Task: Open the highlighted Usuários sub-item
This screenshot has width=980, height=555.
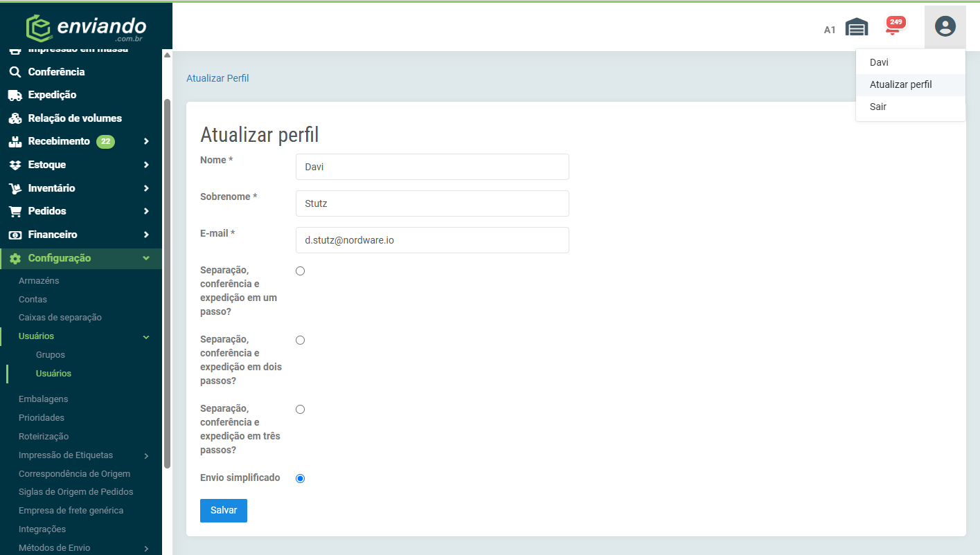Action: [x=53, y=374]
